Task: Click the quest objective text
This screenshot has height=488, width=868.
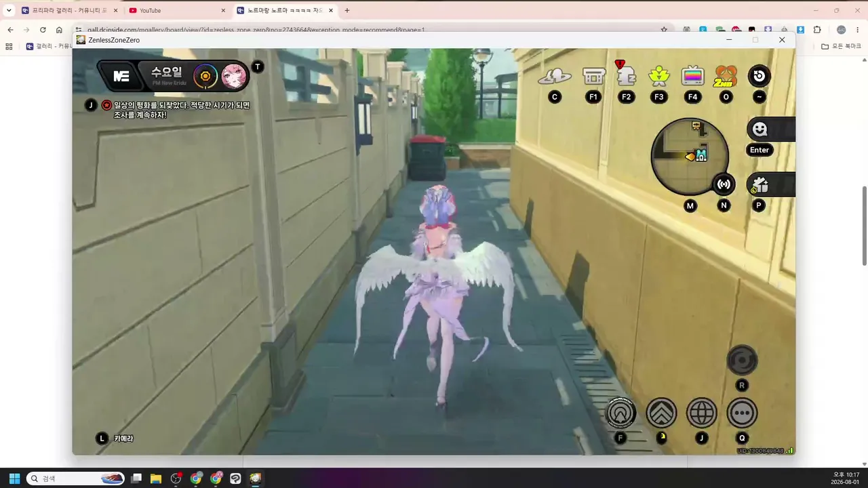Action: pos(182,110)
